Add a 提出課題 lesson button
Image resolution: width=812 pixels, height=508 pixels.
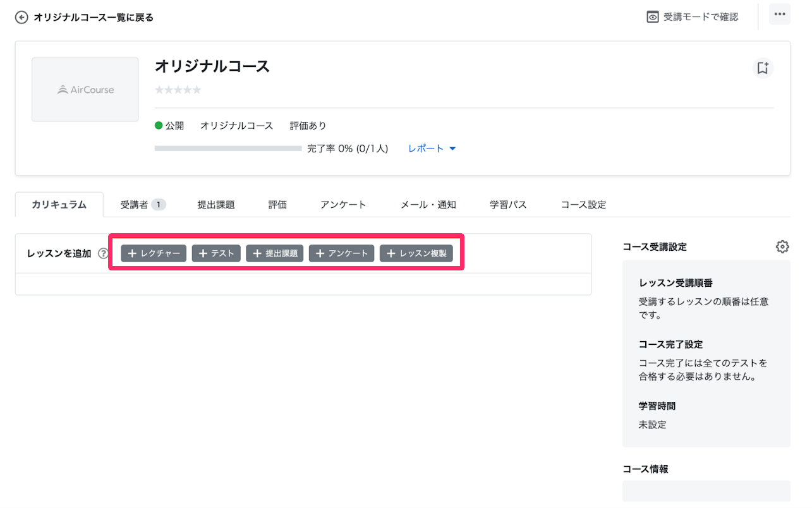point(275,253)
